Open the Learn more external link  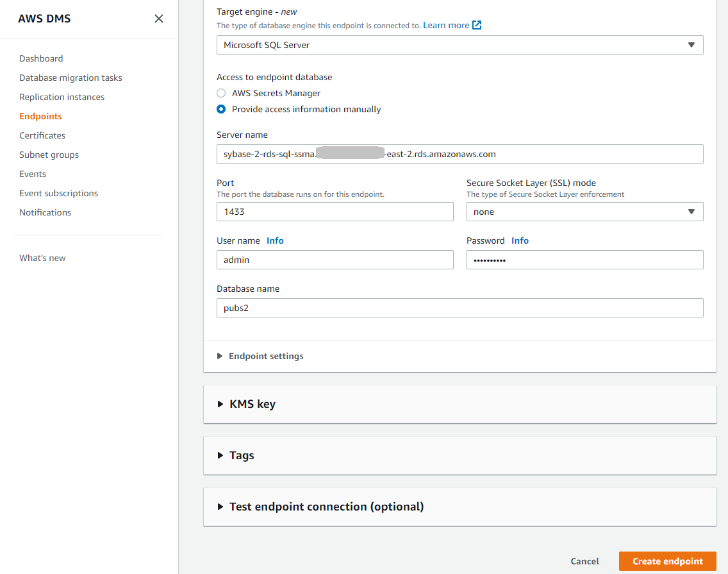(452, 25)
